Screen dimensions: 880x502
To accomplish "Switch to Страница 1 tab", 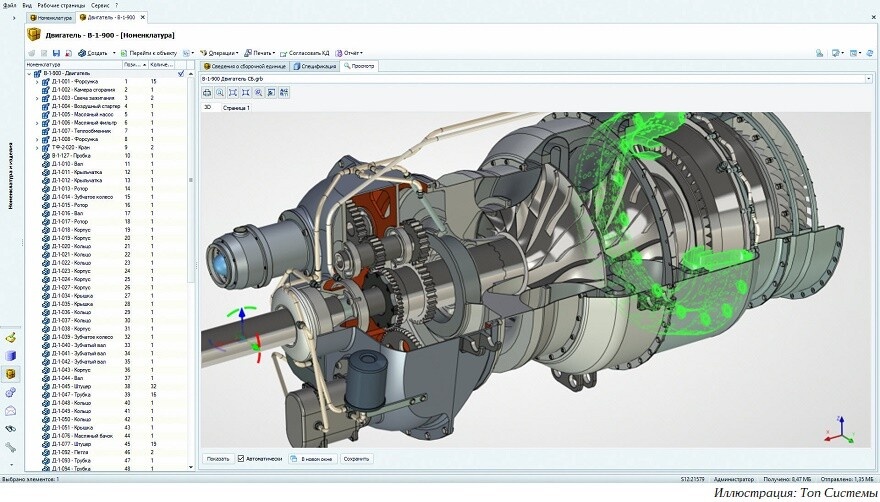I will (x=236, y=108).
